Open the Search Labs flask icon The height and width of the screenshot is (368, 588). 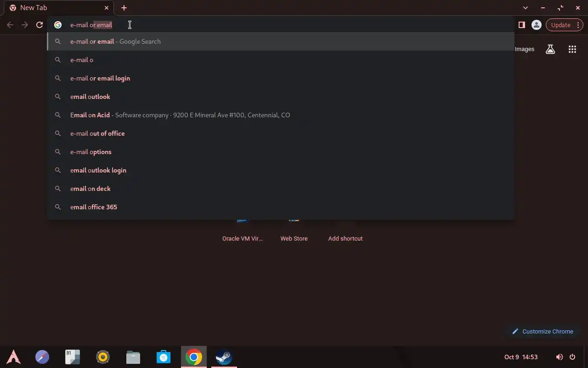coord(550,49)
